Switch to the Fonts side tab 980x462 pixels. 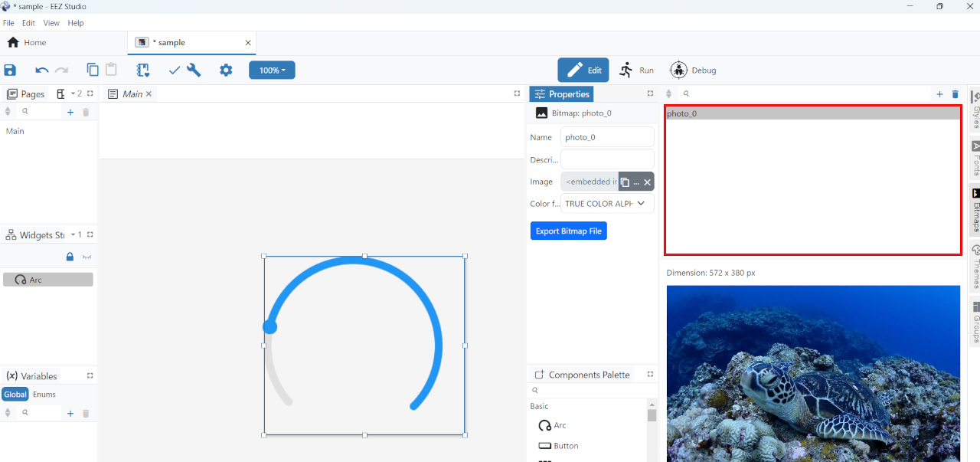pyautogui.click(x=975, y=158)
